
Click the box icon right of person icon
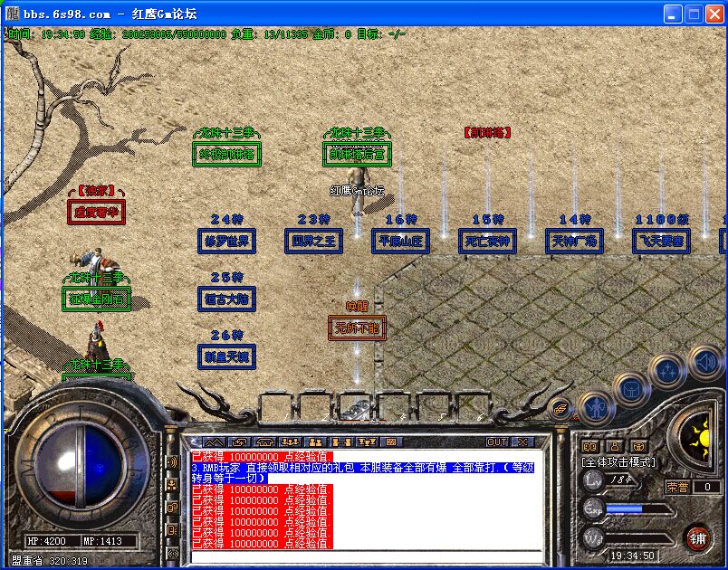[x=640, y=446]
